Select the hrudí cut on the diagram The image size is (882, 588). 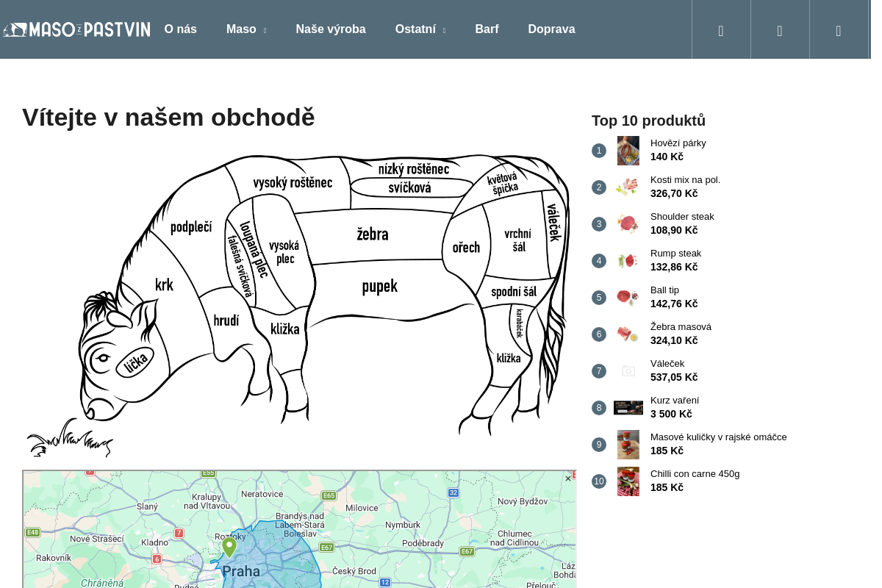pos(226,320)
